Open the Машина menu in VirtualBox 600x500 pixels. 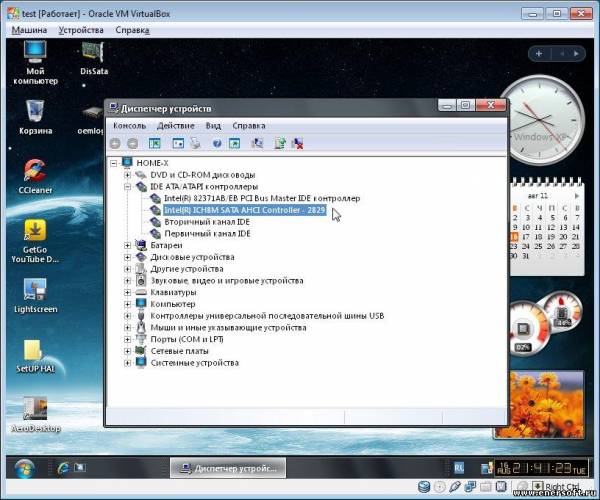(x=29, y=30)
